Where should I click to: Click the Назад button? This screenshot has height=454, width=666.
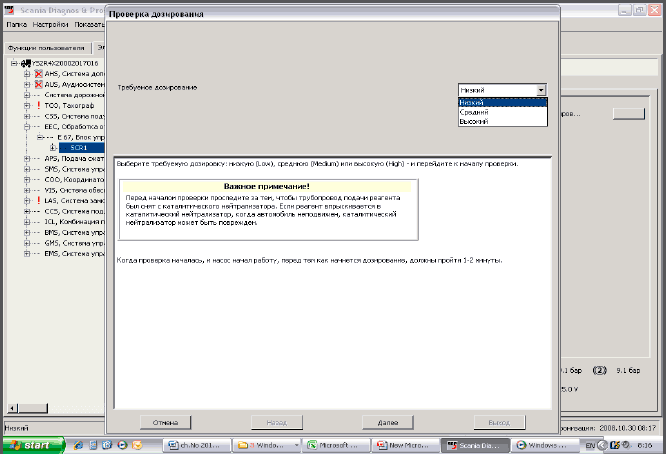277,423
